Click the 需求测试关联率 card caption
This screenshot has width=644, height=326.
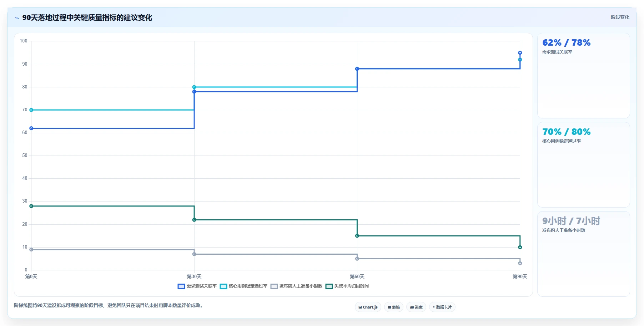click(x=557, y=52)
